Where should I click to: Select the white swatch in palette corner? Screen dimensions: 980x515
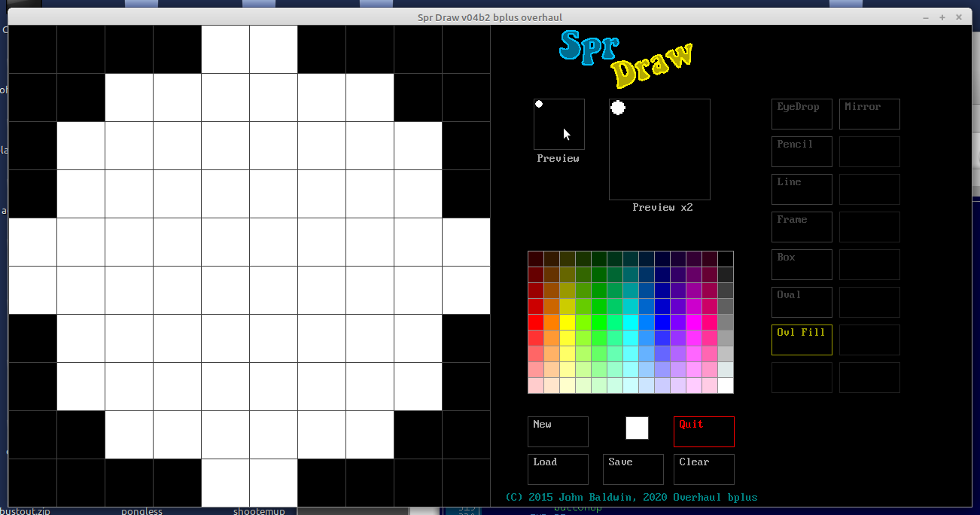coord(726,385)
